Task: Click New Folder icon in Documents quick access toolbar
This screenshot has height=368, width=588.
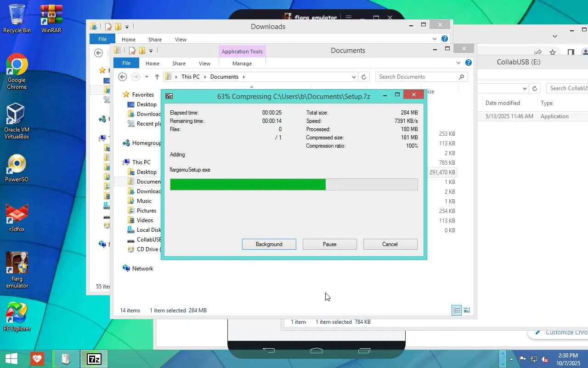Action: point(142,51)
